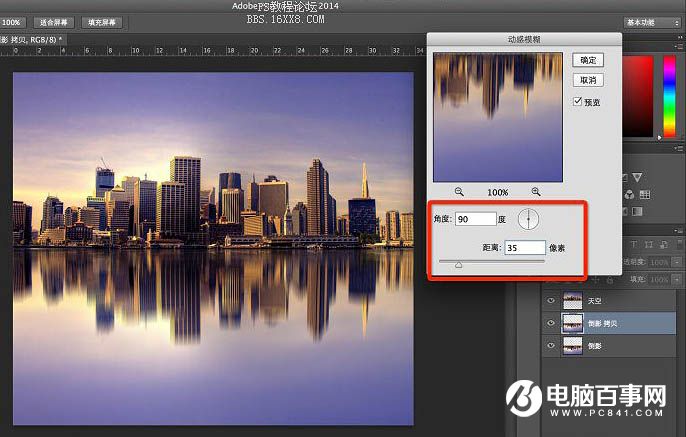The height and width of the screenshot is (437, 686).
Task: Click the shape layer filter icon
Action: (x=649, y=245)
